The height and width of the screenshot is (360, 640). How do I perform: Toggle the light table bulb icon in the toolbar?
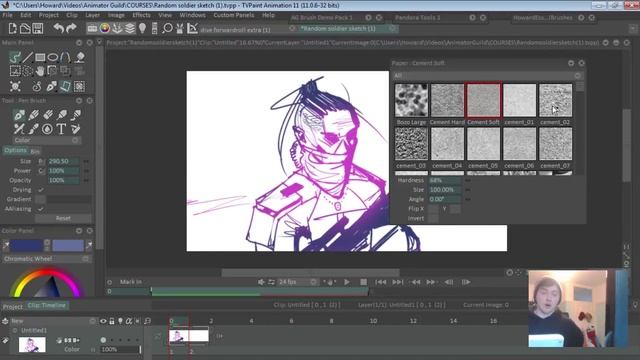pyautogui.click(x=142, y=28)
